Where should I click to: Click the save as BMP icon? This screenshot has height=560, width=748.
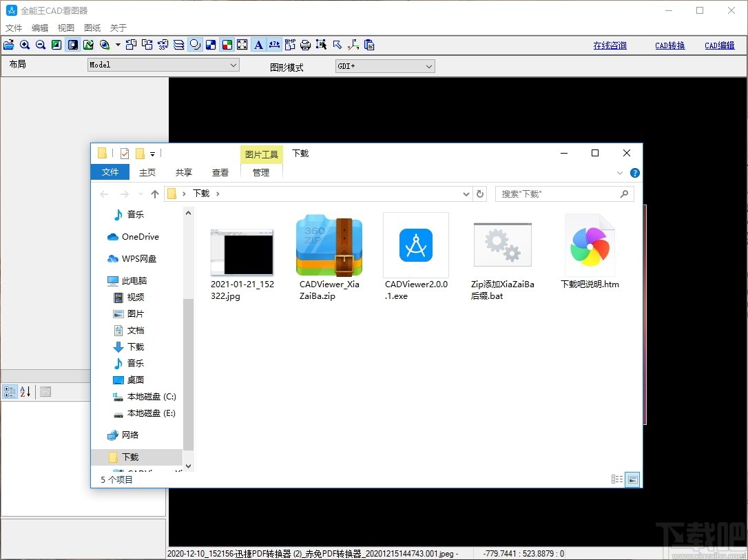(x=290, y=45)
